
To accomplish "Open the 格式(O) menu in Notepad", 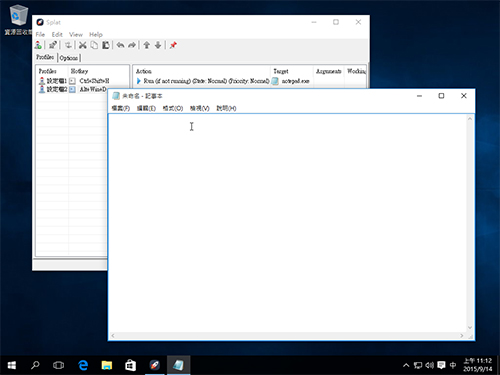I will pos(173,108).
